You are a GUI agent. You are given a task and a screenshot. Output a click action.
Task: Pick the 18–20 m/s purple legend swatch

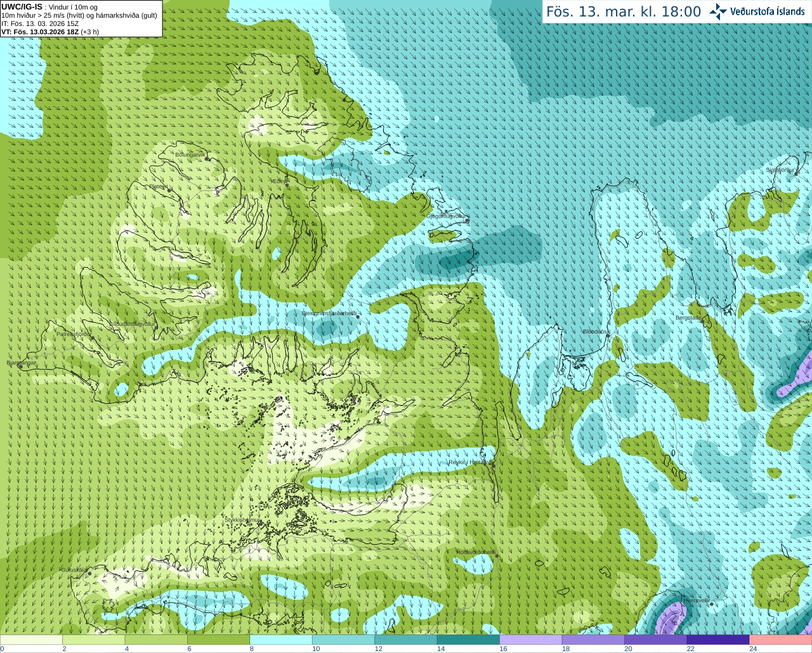[x=593, y=640]
